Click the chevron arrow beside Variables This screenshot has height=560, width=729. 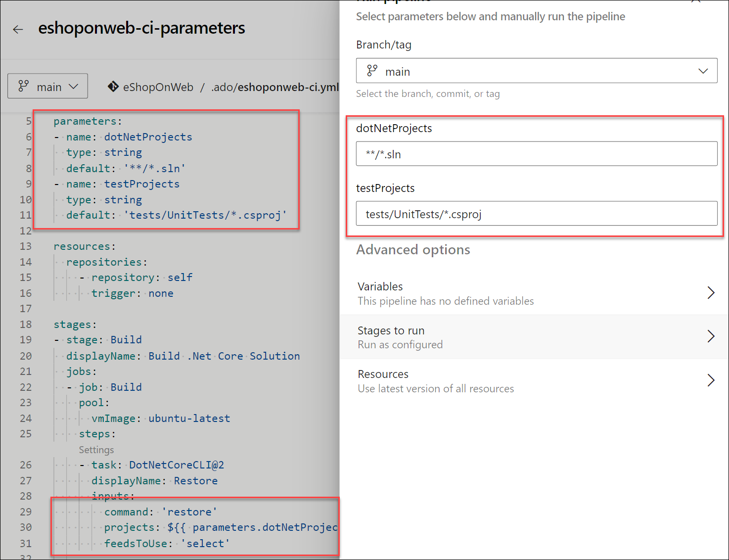tap(711, 293)
